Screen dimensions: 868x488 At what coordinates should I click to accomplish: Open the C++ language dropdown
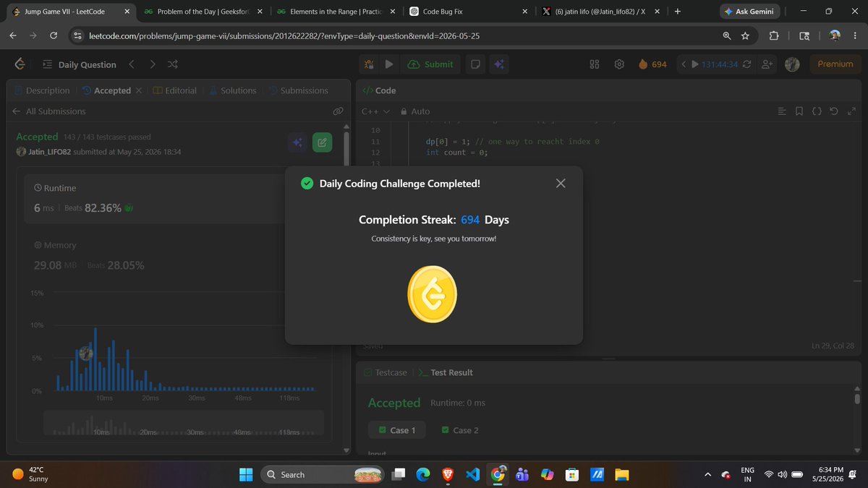(x=375, y=111)
